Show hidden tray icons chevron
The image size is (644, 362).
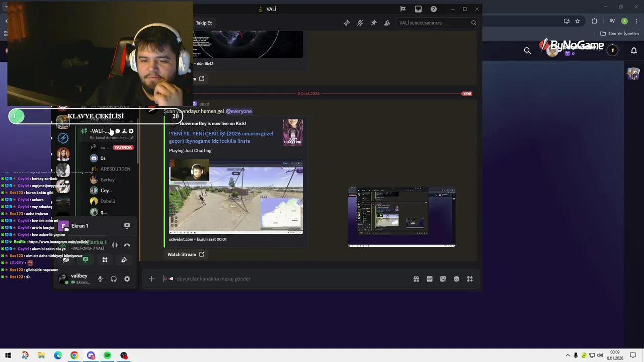[568, 355]
